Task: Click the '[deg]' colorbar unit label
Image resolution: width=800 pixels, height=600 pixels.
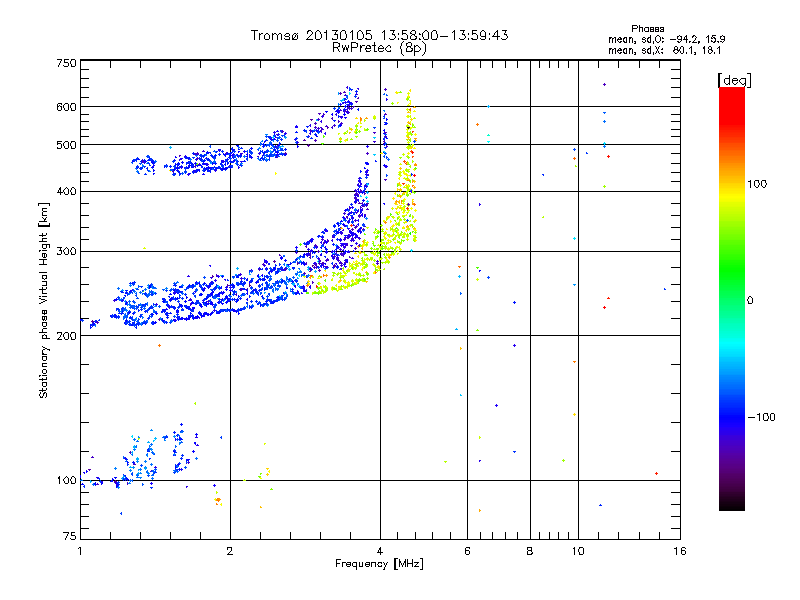Action: [x=734, y=80]
